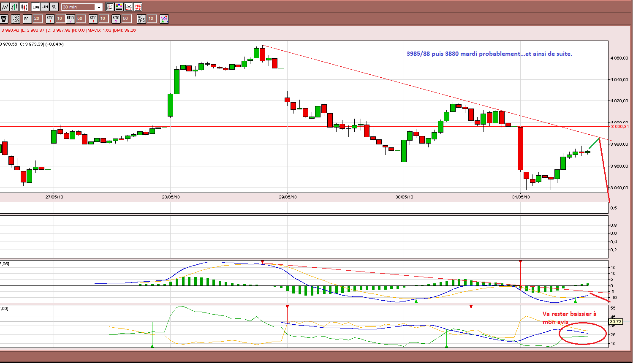
Task: Edit the EMA 1 period field
Action: coord(60,19)
